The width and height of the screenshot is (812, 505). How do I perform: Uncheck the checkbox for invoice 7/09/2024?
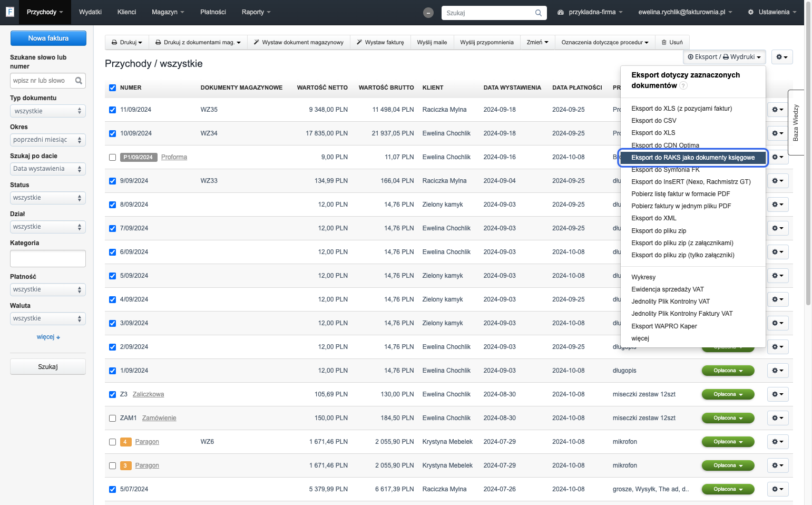112,228
